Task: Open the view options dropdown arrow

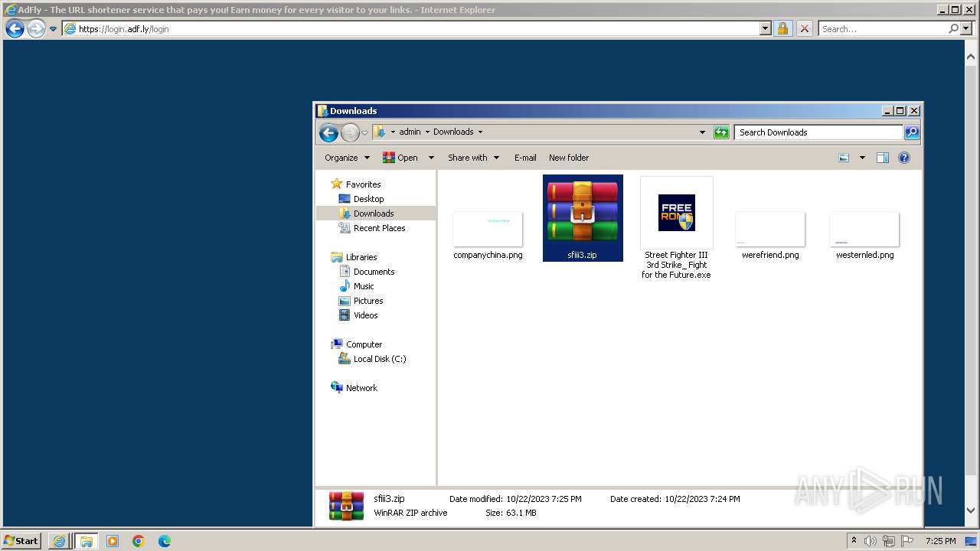Action: tap(862, 158)
